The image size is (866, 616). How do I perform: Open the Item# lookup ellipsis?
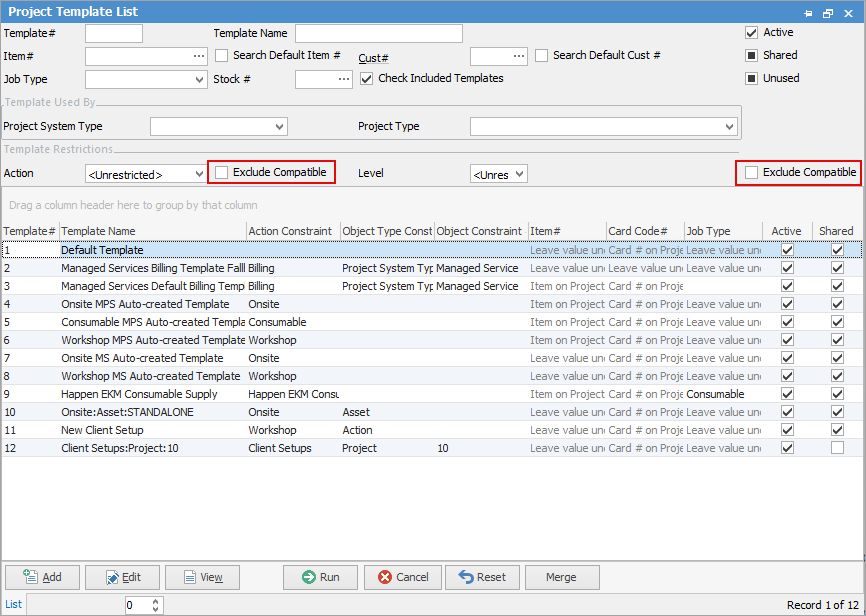(x=199, y=56)
